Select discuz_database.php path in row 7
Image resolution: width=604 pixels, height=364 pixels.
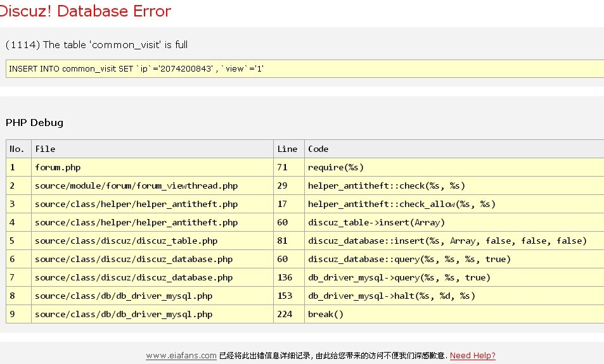[152, 277]
